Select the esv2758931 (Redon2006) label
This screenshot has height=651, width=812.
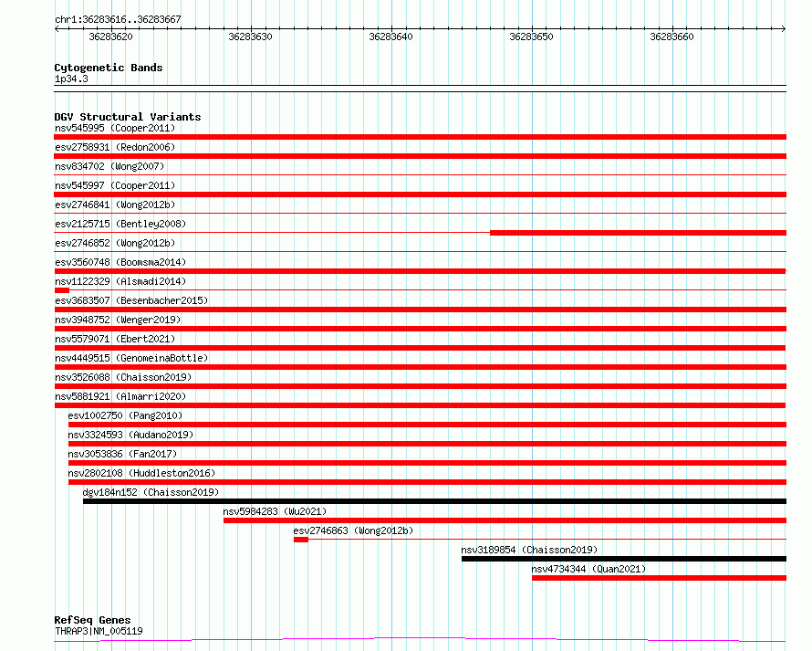(x=115, y=147)
